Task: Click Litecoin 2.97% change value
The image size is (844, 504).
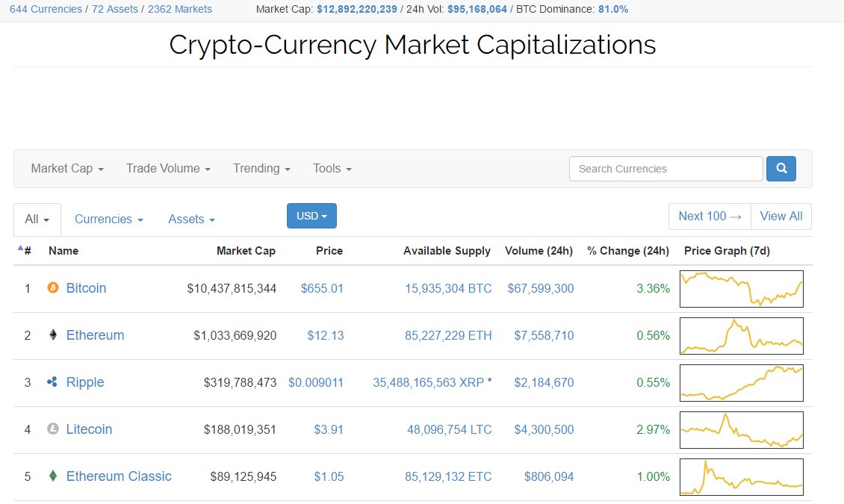Action: pyautogui.click(x=654, y=430)
